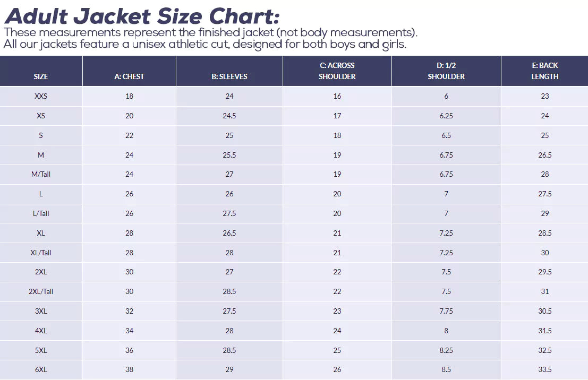Select the 6XL size label
The width and height of the screenshot is (588, 380).
[x=41, y=369]
